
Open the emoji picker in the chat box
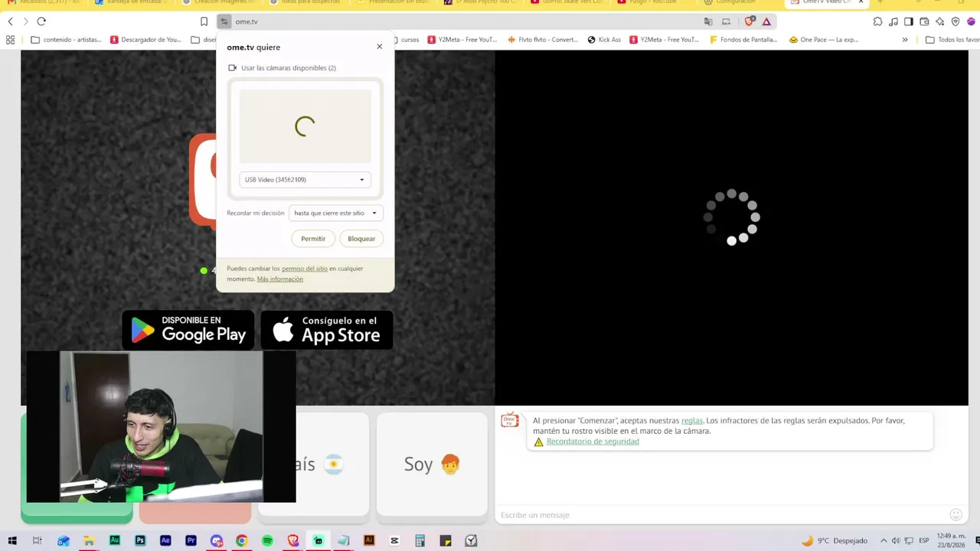click(955, 515)
